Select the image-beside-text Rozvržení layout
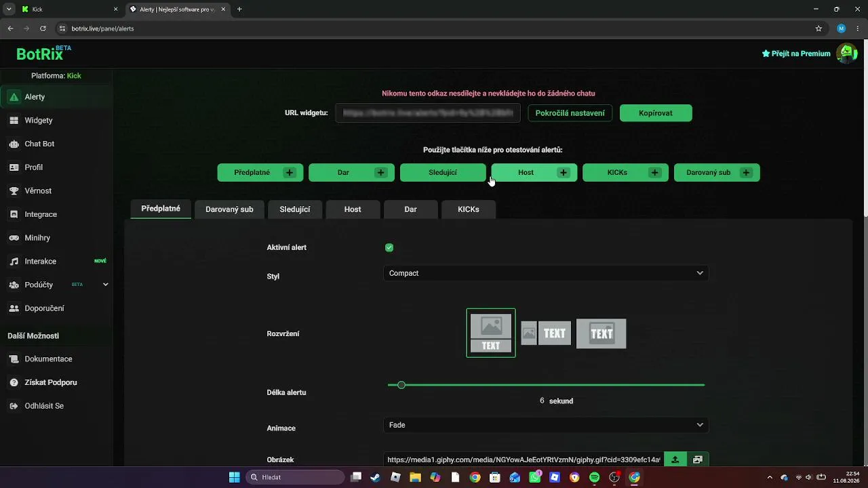Screen dimensions: 868x488 (x=546, y=333)
